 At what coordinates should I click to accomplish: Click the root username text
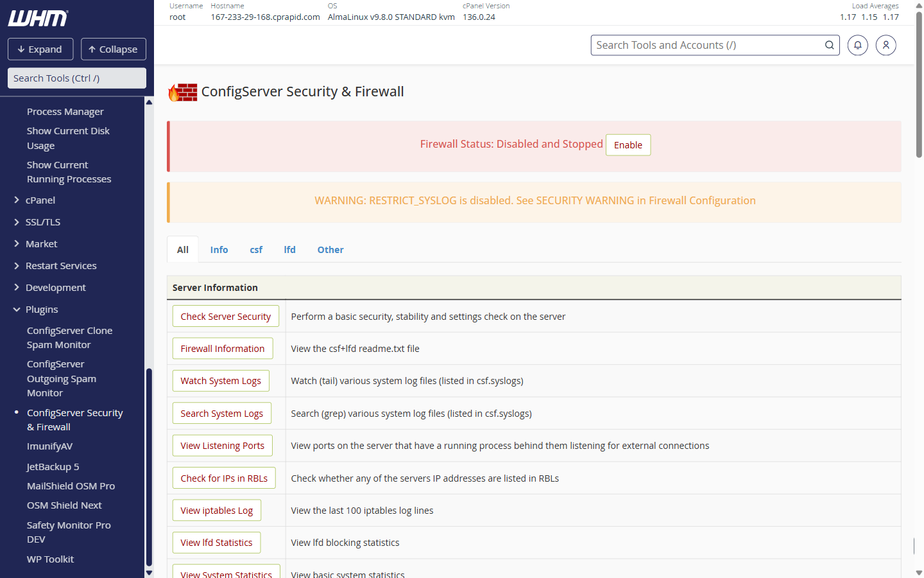coord(178,17)
